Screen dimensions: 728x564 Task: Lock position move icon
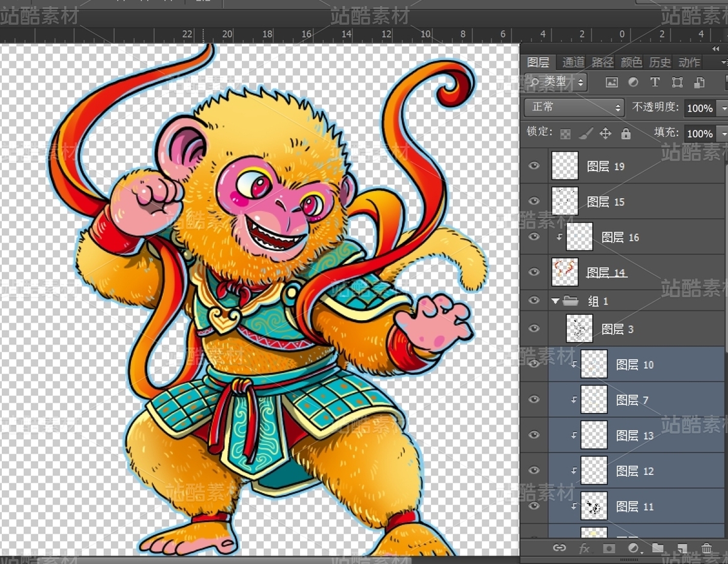tap(605, 134)
